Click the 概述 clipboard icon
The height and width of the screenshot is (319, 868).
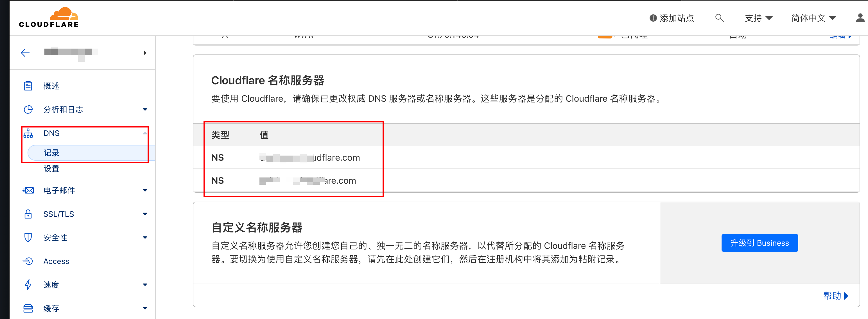[x=28, y=86]
